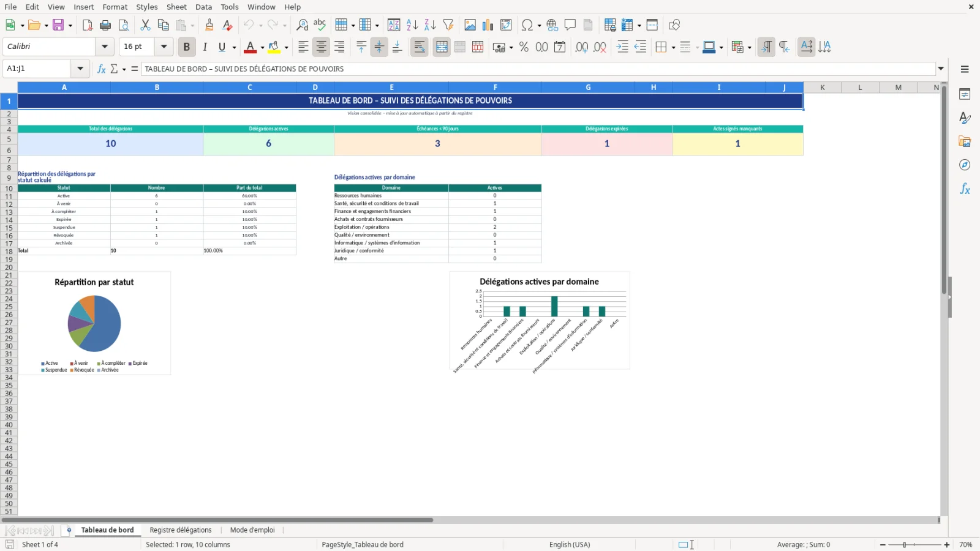Open the font size dropdown

pos(164,47)
